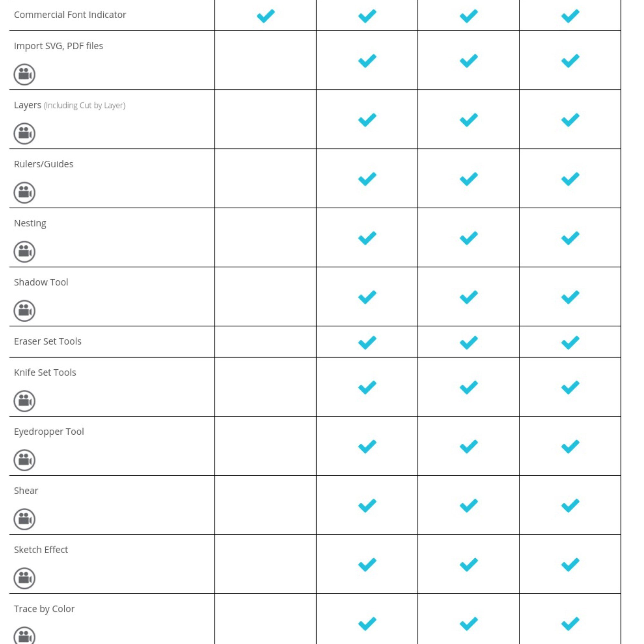Screen dimensions: 644x644
Task: Click the Rulers/Guides video camera icon
Action: click(24, 192)
